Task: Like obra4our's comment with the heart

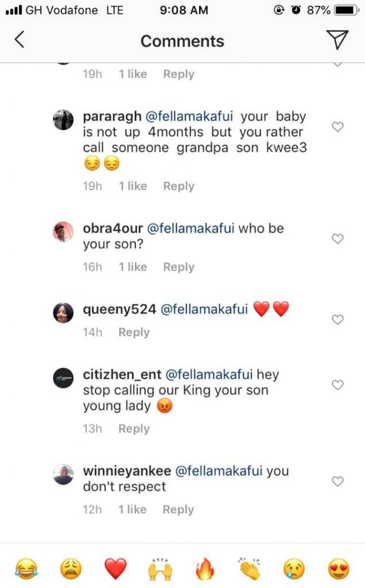Action: [x=338, y=239]
